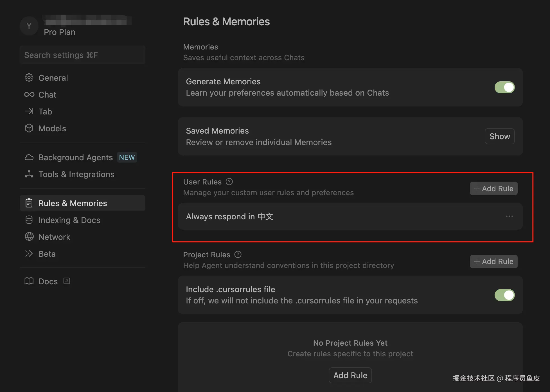This screenshot has width=550, height=392.
Task: Click Add Rule under No Project Rules Yet
Action: [x=350, y=375]
